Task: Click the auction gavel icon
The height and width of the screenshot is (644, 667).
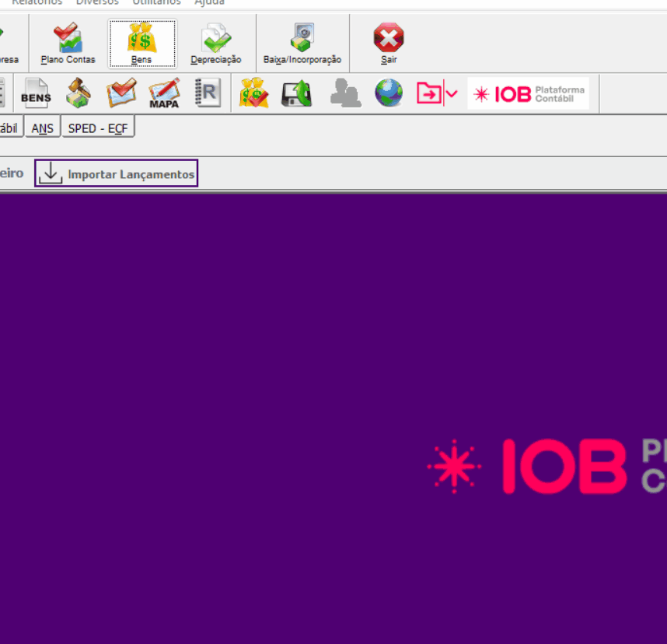Action: point(78,93)
